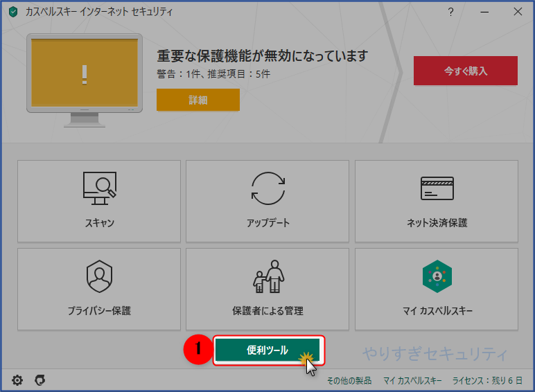Image resolution: width=535 pixels, height=392 pixels.
Task: Click the 警告：1件、推奨項目：5件 status text
Action: pyautogui.click(x=213, y=74)
